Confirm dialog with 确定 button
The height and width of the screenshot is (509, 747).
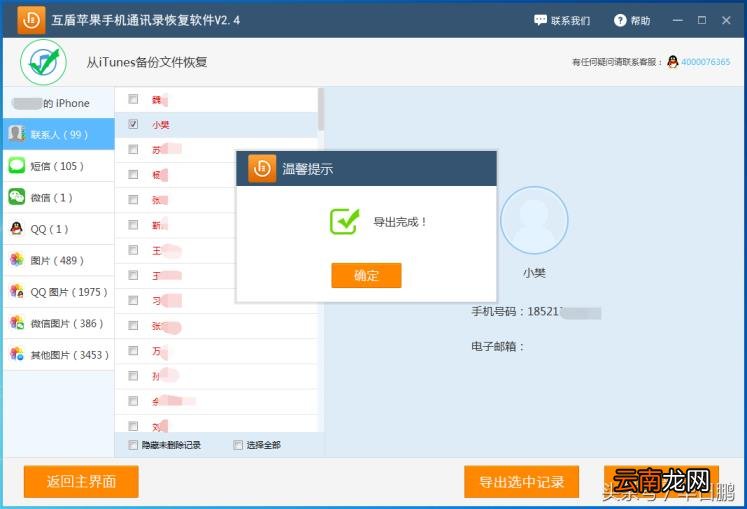pyautogui.click(x=366, y=275)
